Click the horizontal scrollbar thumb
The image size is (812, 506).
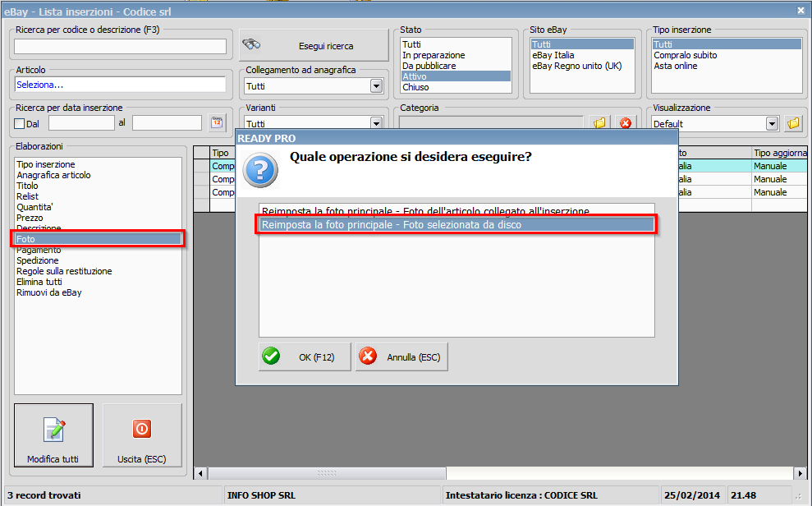pyautogui.click(x=327, y=473)
